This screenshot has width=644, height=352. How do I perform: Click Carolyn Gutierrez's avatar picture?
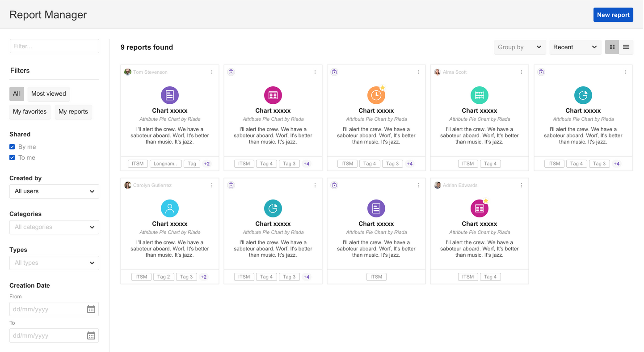128,185
